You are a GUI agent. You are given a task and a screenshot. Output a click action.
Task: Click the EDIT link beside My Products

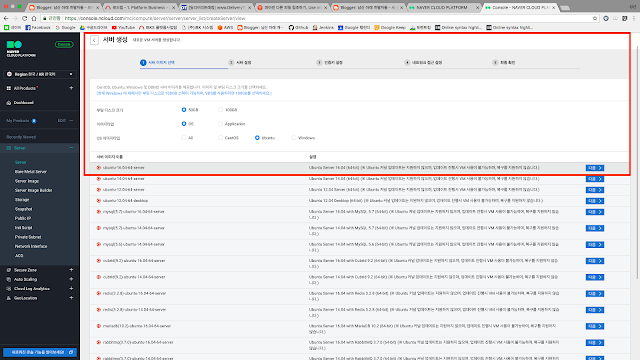pyautogui.click(x=62, y=121)
